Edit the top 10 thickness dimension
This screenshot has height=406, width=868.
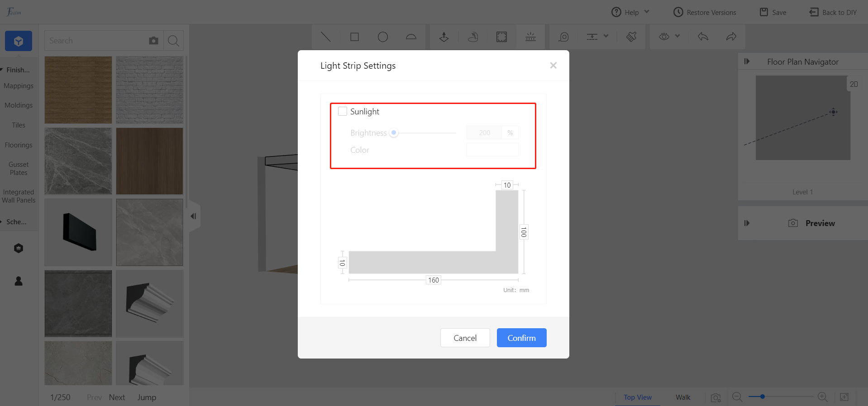[x=507, y=185]
